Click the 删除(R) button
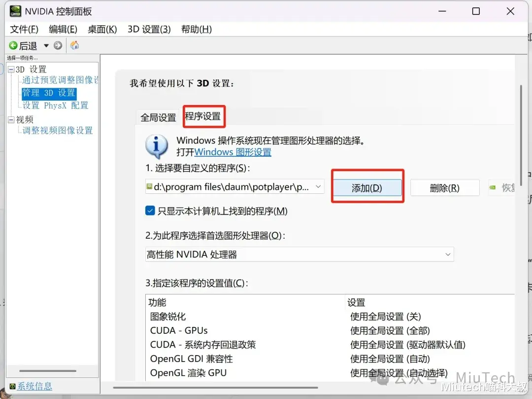This screenshot has width=532, height=399. [x=445, y=188]
